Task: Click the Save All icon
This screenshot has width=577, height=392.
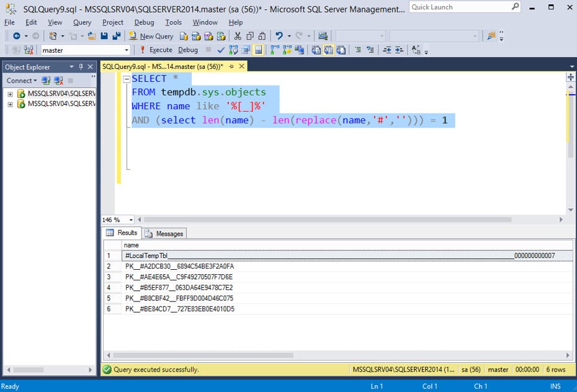Action: pos(117,36)
